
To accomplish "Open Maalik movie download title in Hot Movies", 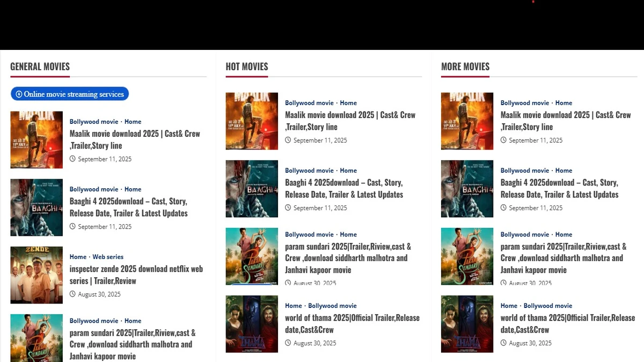I will (350, 121).
